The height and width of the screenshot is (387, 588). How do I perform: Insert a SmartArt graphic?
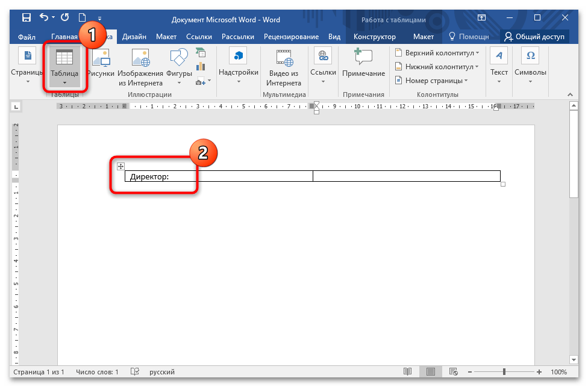[x=201, y=52]
